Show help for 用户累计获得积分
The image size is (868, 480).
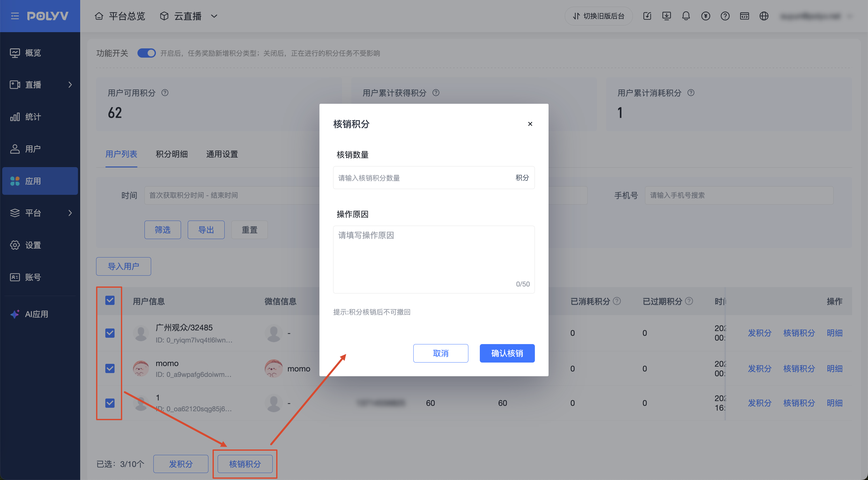(x=436, y=93)
